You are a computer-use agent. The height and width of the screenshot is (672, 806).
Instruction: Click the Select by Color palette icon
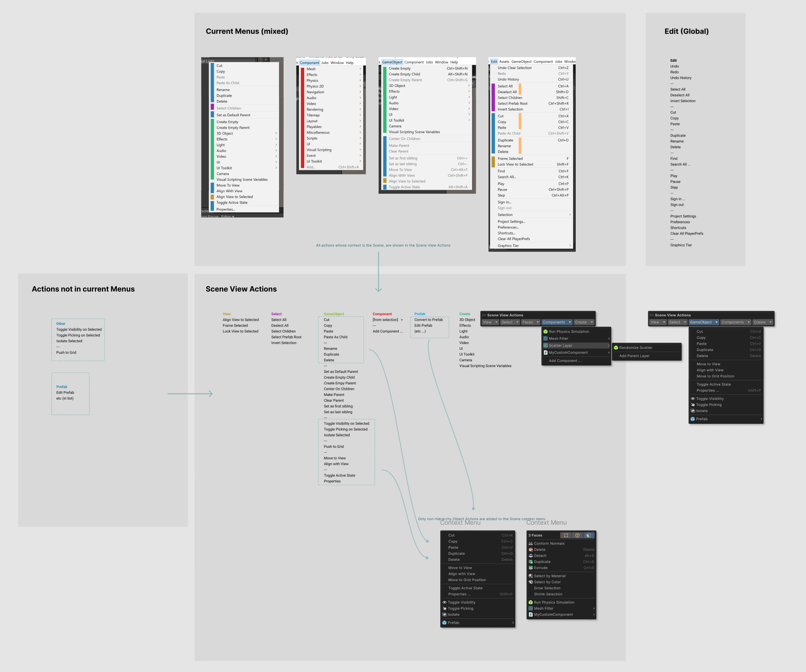pyautogui.click(x=530, y=582)
